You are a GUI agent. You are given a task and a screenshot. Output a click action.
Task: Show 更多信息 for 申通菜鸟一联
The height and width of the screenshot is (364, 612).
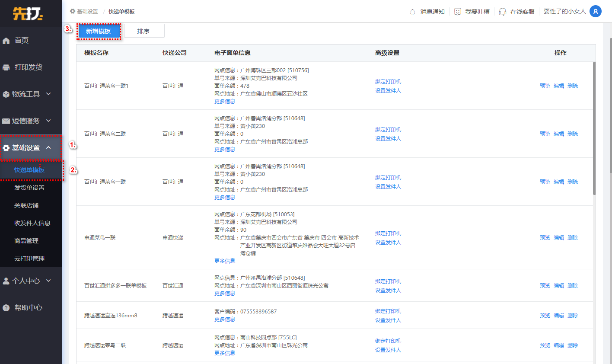pyautogui.click(x=225, y=261)
